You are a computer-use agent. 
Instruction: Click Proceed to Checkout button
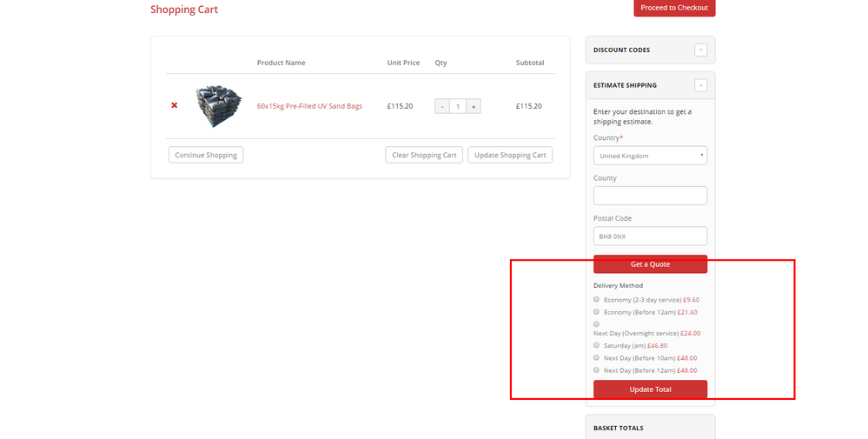674,8
